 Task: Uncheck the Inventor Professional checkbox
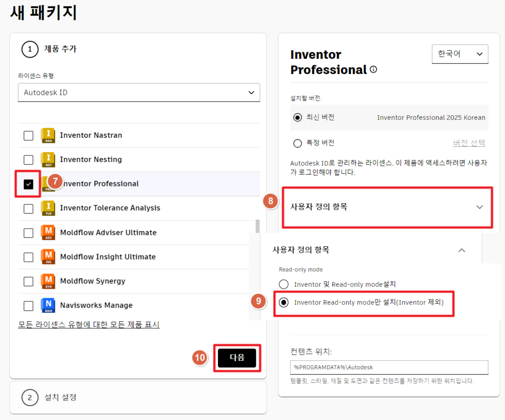tap(28, 185)
